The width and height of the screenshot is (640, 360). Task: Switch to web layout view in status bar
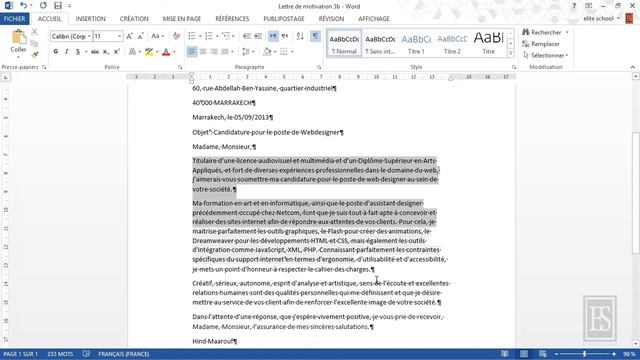542,354
